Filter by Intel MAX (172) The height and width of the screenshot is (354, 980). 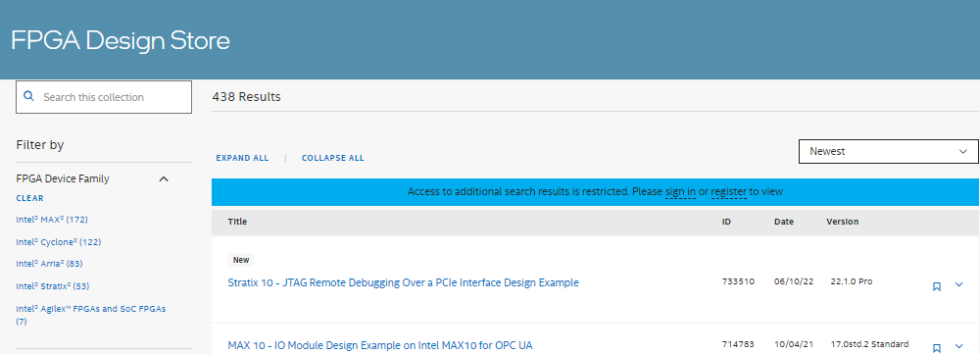(x=52, y=220)
